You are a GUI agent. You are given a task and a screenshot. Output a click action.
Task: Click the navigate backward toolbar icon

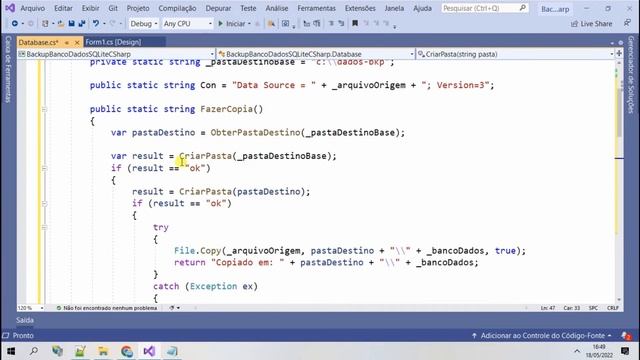click(x=15, y=24)
